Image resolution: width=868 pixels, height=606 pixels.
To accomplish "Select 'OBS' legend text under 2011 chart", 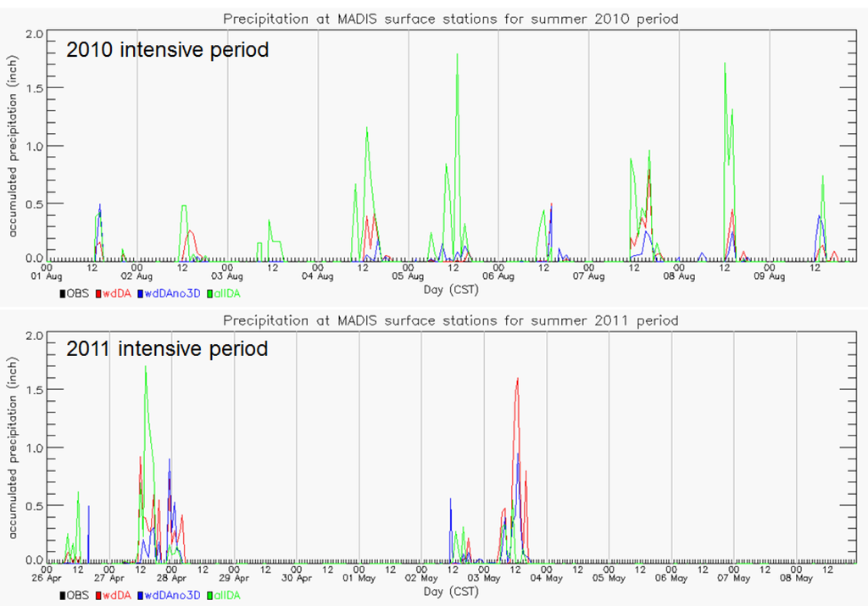I will 77,596.
